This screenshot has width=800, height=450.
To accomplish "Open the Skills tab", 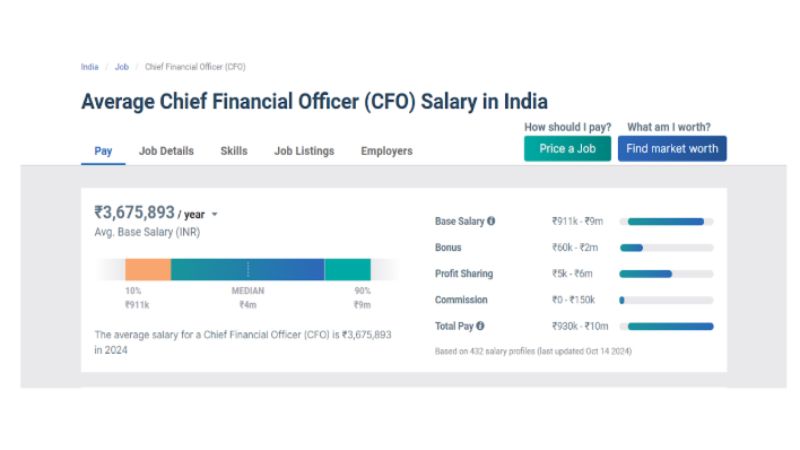I will pyautogui.click(x=234, y=151).
